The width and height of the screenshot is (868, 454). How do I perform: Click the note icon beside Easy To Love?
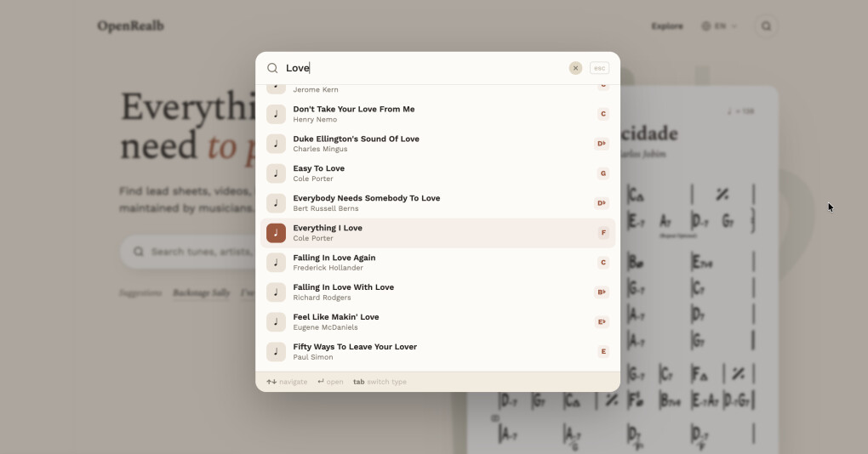pos(276,173)
